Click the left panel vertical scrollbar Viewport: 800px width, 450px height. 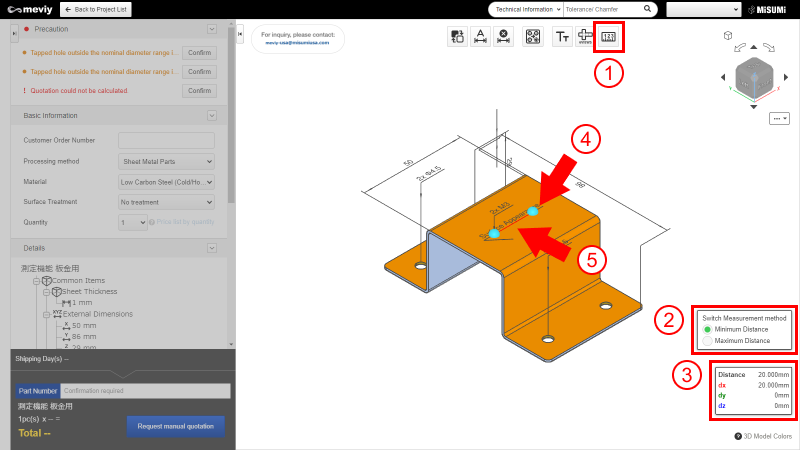tap(231, 115)
